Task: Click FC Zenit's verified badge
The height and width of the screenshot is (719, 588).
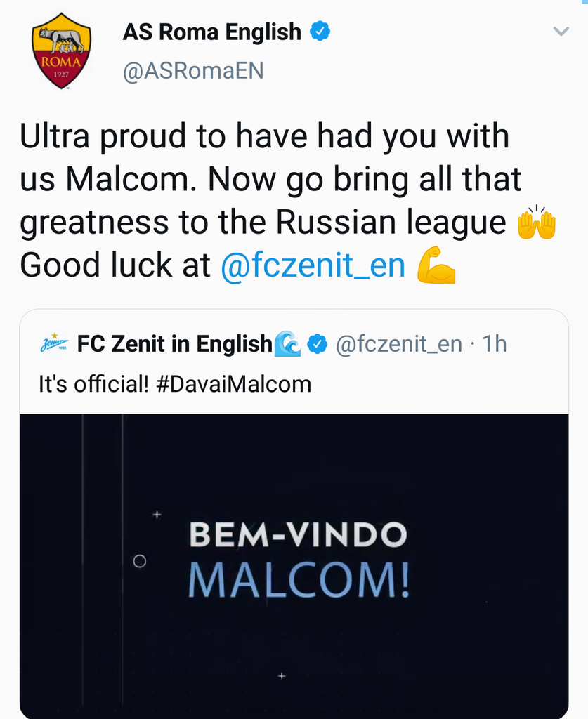Action: (x=318, y=344)
